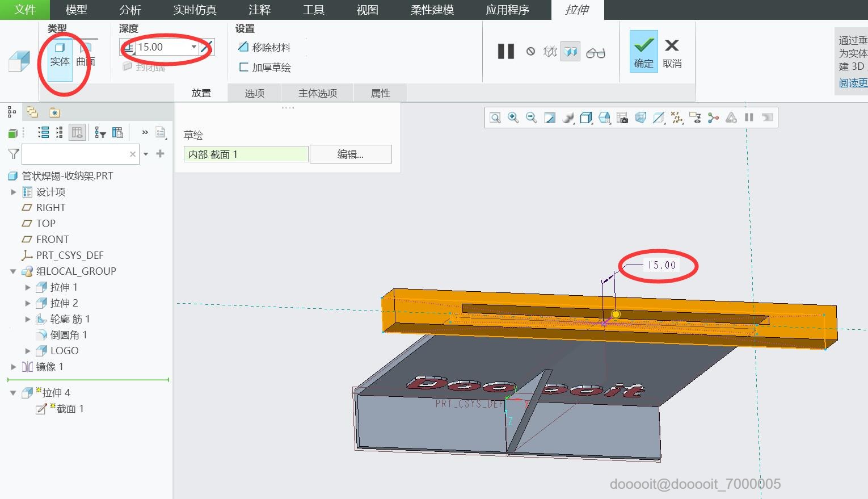Click the depth type icon beside 15.00

point(129,48)
